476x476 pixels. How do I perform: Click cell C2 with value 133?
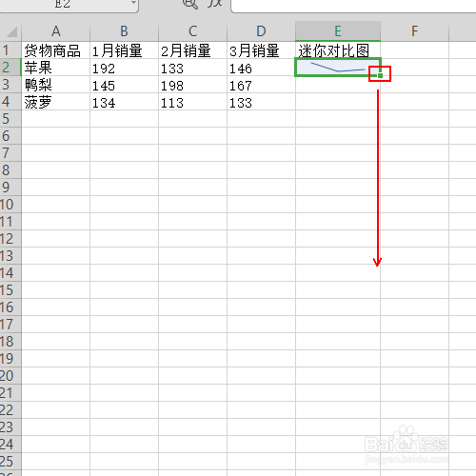click(x=192, y=68)
